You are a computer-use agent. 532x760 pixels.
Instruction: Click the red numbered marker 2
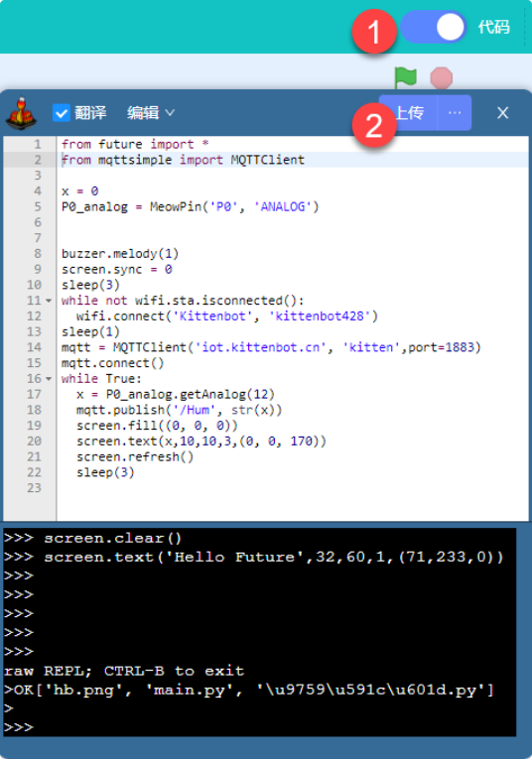pos(374,126)
